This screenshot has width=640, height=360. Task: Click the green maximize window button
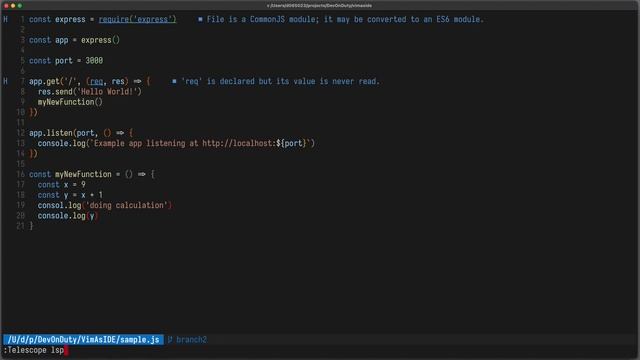[20, 6]
